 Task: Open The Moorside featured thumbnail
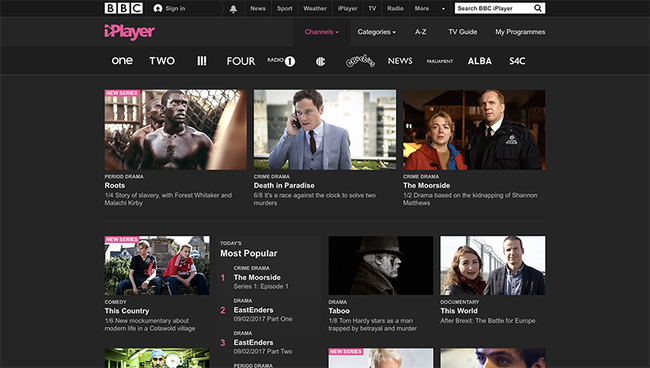pyautogui.click(x=474, y=130)
